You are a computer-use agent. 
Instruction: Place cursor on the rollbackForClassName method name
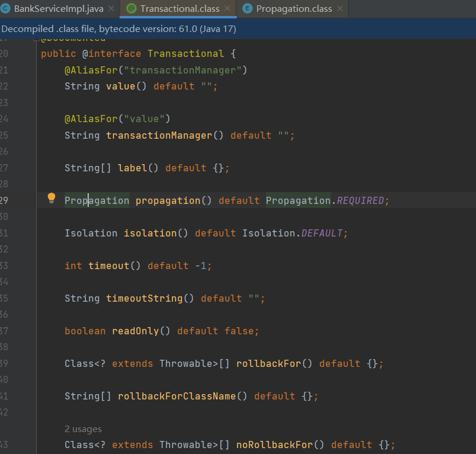click(176, 397)
